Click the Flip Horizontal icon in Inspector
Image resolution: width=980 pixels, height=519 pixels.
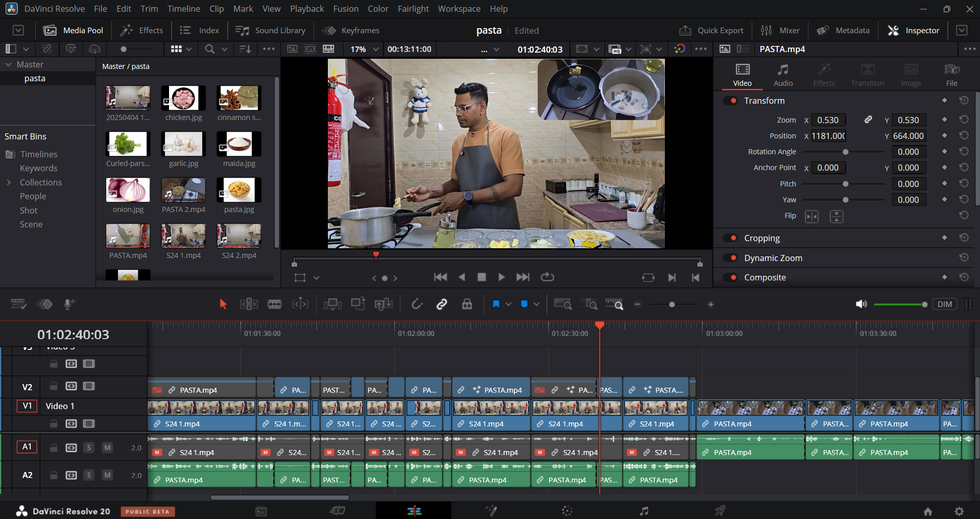pyautogui.click(x=811, y=217)
